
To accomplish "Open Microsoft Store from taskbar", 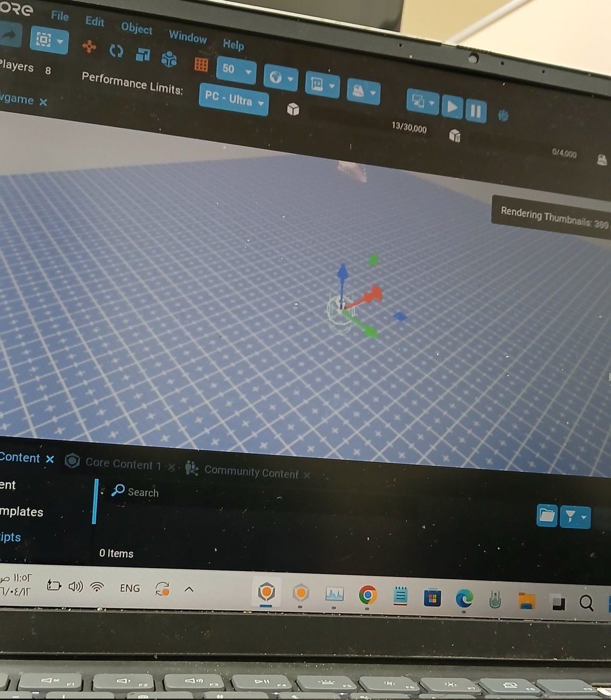I will [432, 598].
